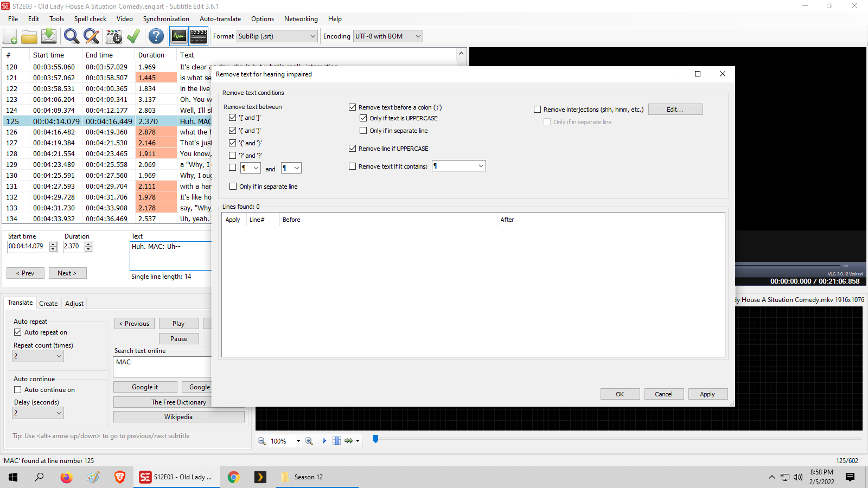
Task: Open the Find dialog with magnifier icon
Action: click(71, 36)
